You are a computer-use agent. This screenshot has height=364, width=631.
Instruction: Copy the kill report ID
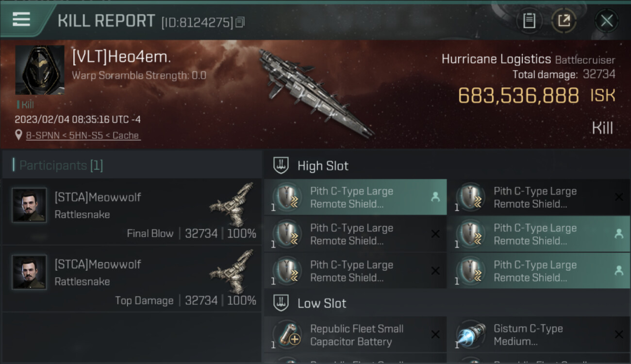pyautogui.click(x=240, y=22)
